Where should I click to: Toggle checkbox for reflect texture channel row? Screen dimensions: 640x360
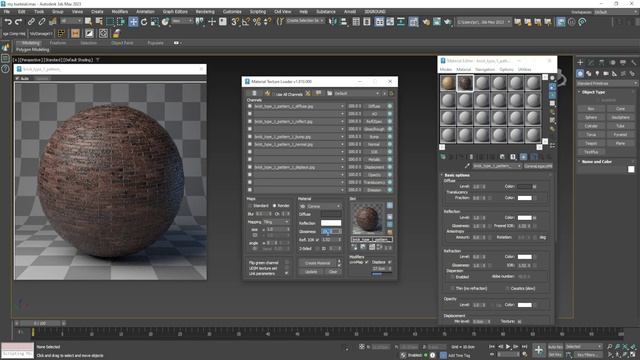point(250,121)
